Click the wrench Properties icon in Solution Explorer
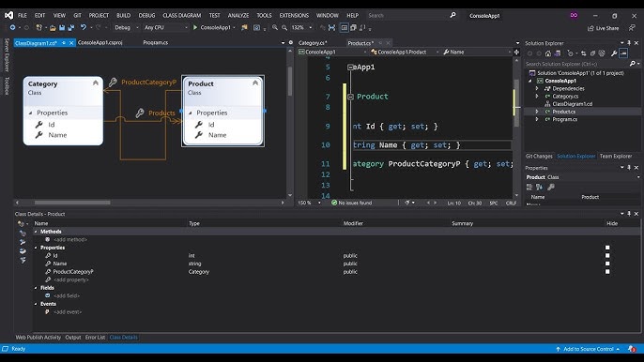 tap(614, 53)
